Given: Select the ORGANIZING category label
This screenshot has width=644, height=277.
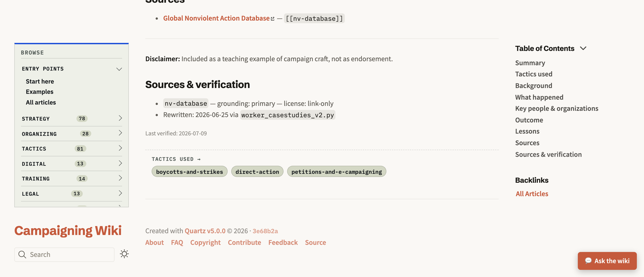Looking at the screenshot, I should [x=39, y=134].
